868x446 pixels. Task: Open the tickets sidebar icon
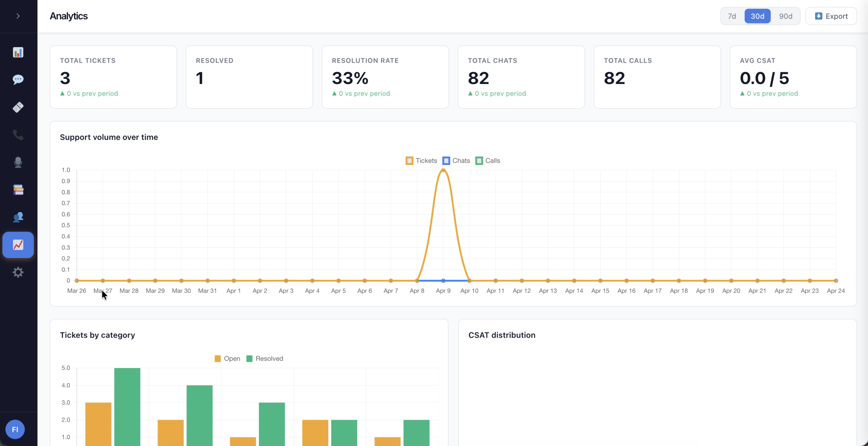pos(18,107)
